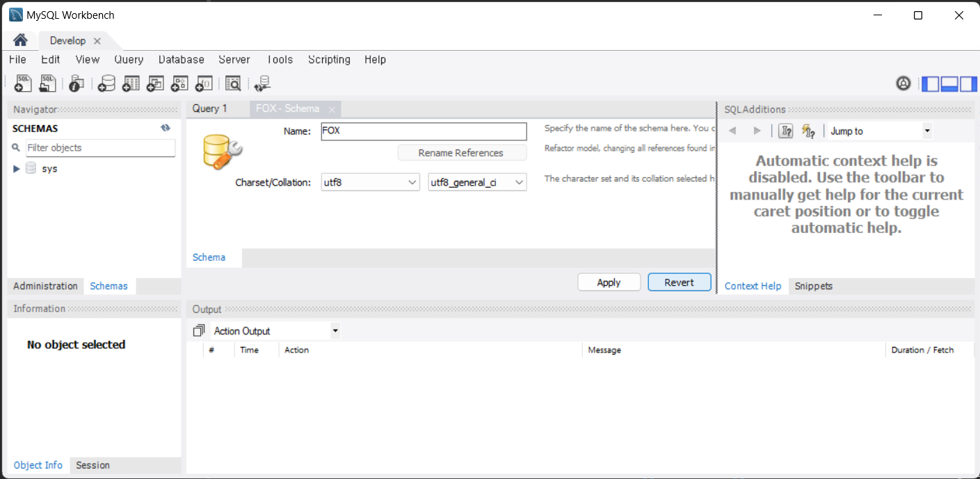Open the File menu
This screenshot has height=479, width=980.
(17, 60)
